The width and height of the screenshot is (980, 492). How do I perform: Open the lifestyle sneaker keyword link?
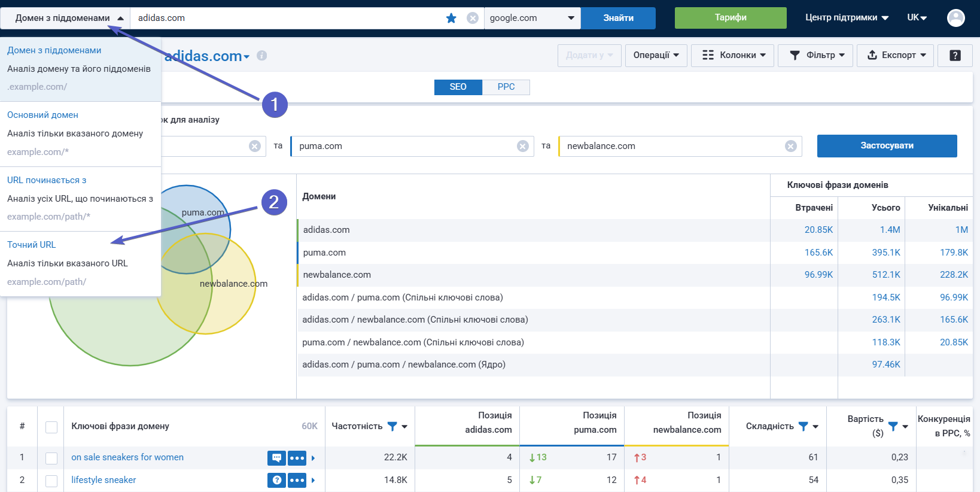104,480
